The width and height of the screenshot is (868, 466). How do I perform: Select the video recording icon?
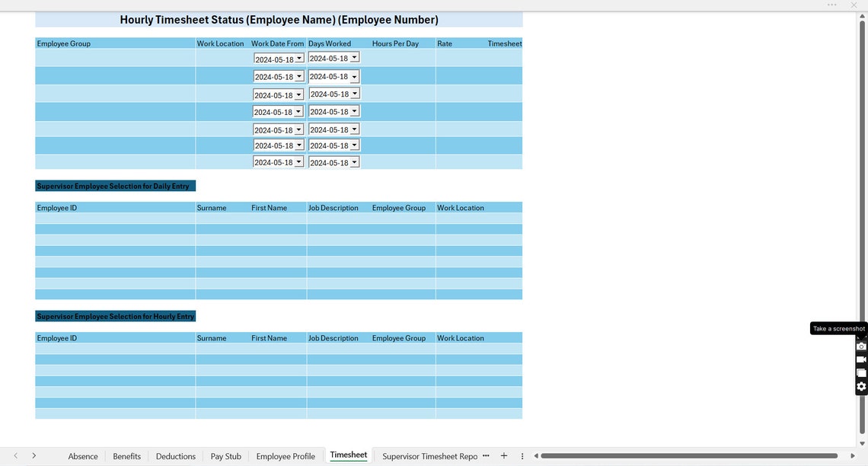[x=861, y=359]
